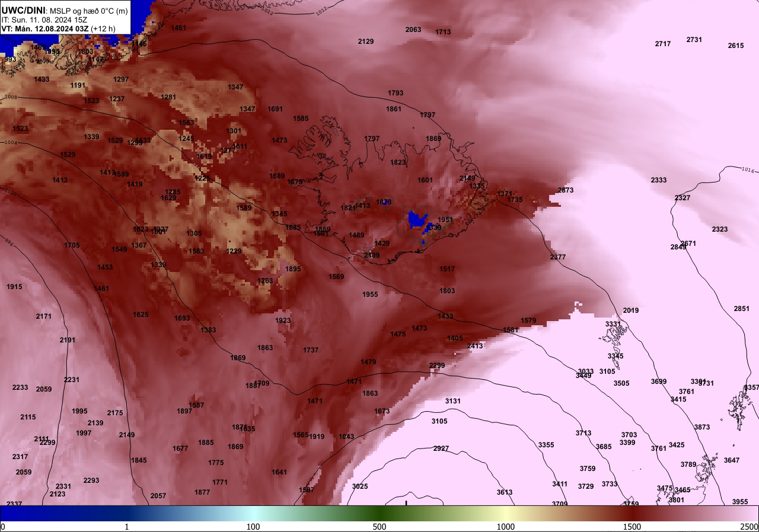
Task: Click the map value 2115
Action: click(x=28, y=417)
